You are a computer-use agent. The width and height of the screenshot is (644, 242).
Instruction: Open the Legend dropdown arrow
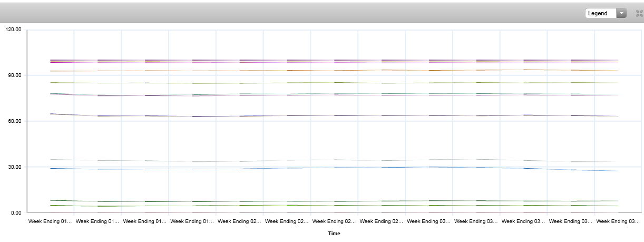(x=621, y=13)
